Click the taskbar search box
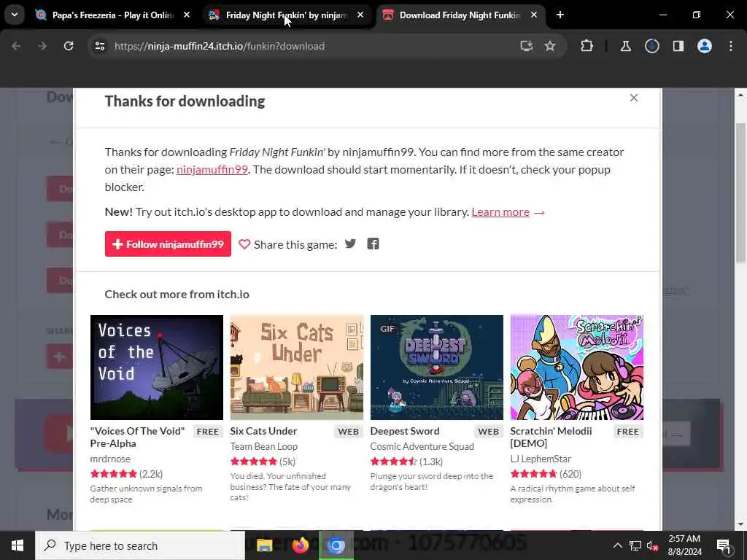747x560 pixels. [140, 545]
